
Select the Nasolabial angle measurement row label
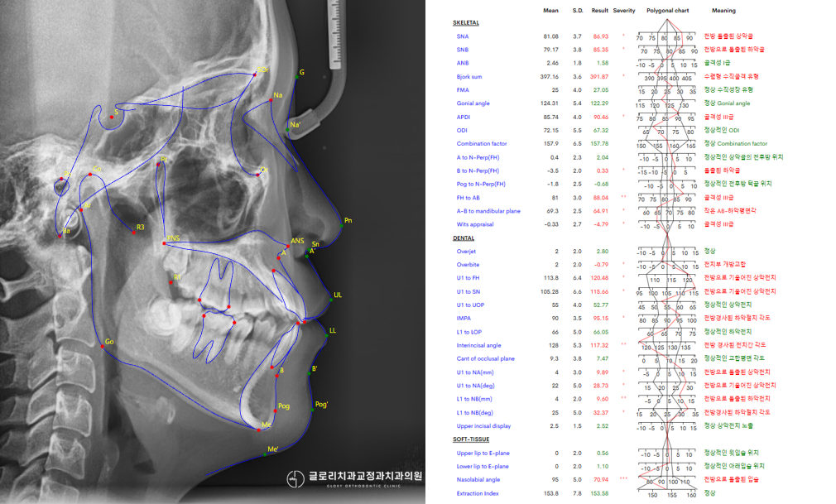[478, 479]
